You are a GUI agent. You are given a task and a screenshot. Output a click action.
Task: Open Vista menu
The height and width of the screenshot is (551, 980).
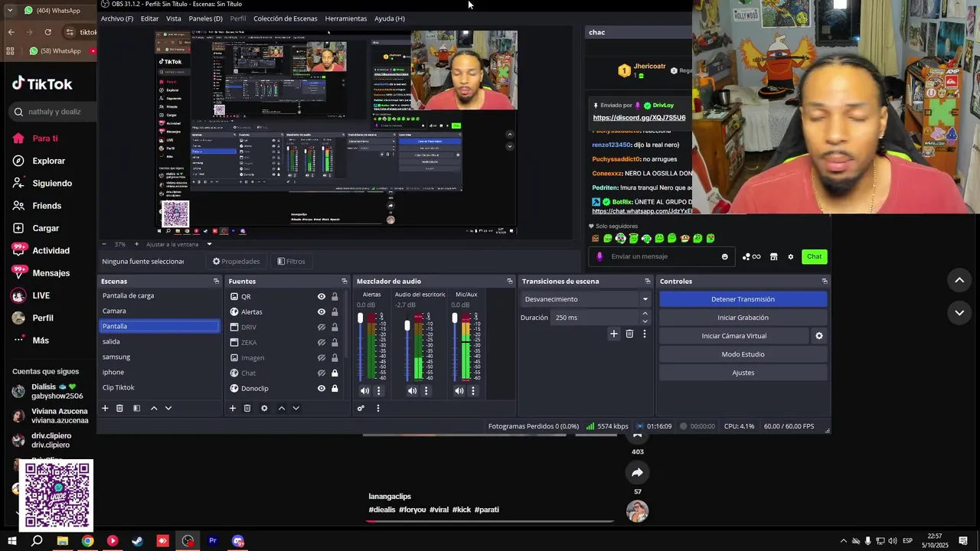174,18
